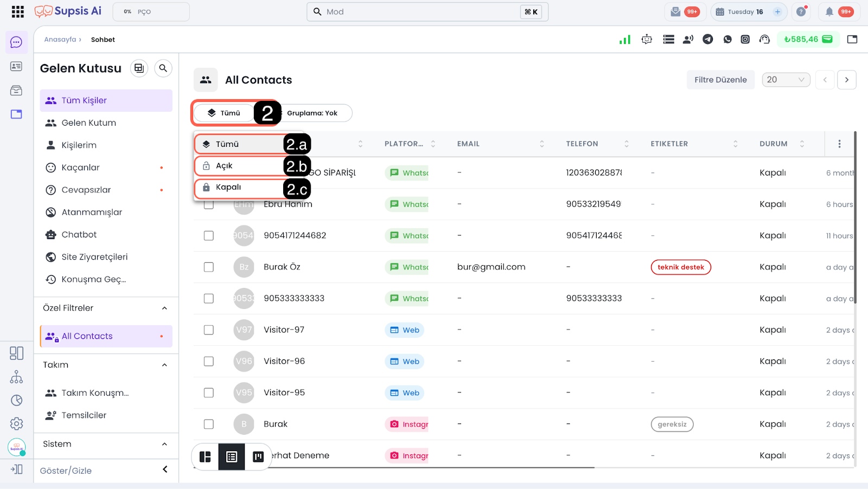The height and width of the screenshot is (489, 868).
Task: Open Kaçanlar in the inbox sidebar
Action: click(x=81, y=168)
